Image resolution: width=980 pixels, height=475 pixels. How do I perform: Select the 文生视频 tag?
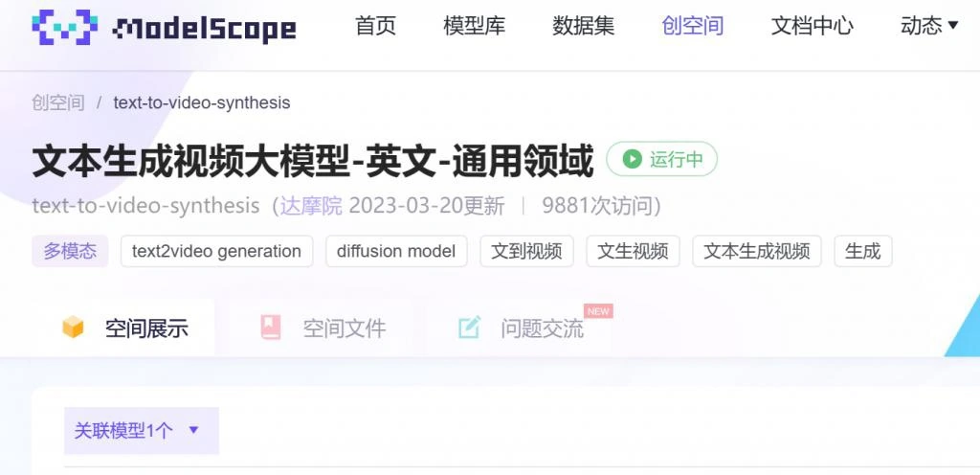pos(633,251)
